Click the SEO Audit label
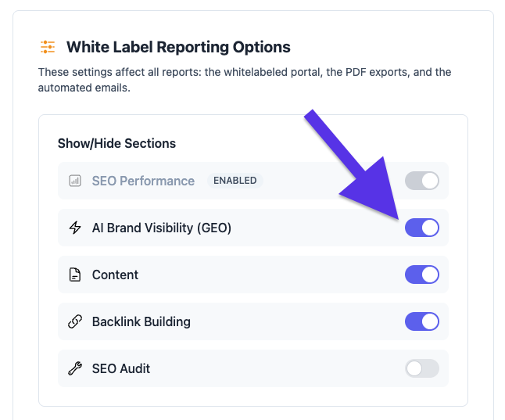505x420 pixels. (121, 368)
